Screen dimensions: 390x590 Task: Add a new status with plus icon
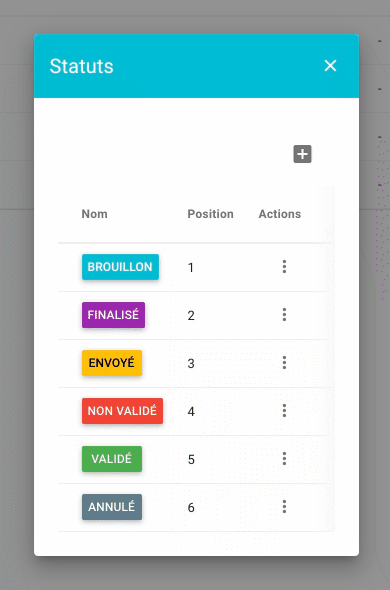(302, 154)
